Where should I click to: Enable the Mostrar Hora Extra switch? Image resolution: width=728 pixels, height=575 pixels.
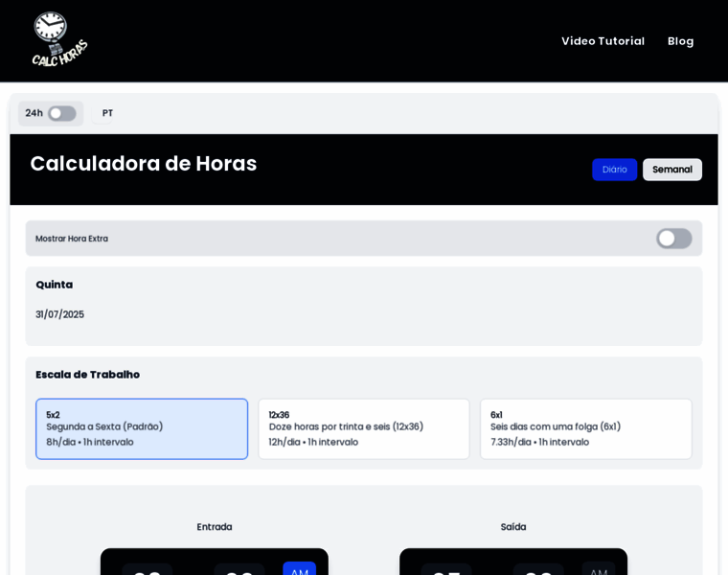click(673, 239)
